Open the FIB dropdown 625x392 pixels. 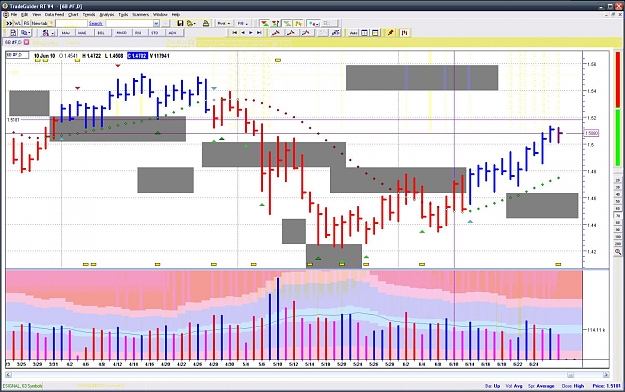tap(242, 24)
